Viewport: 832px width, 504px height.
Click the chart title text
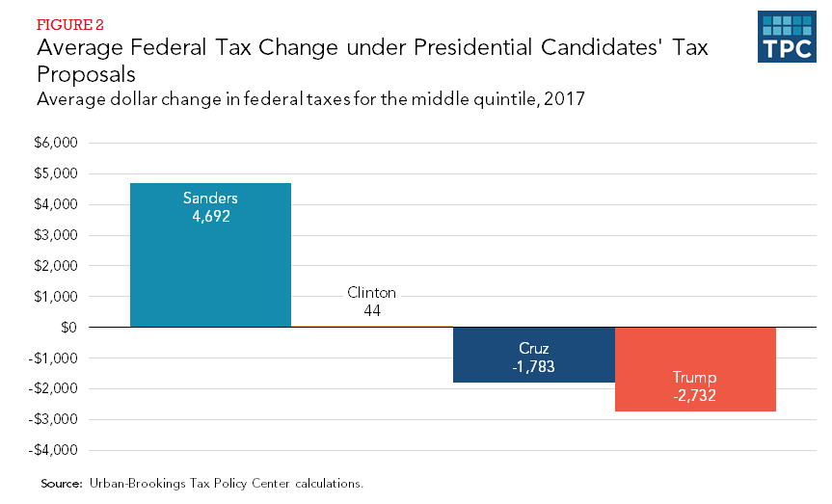click(x=371, y=60)
